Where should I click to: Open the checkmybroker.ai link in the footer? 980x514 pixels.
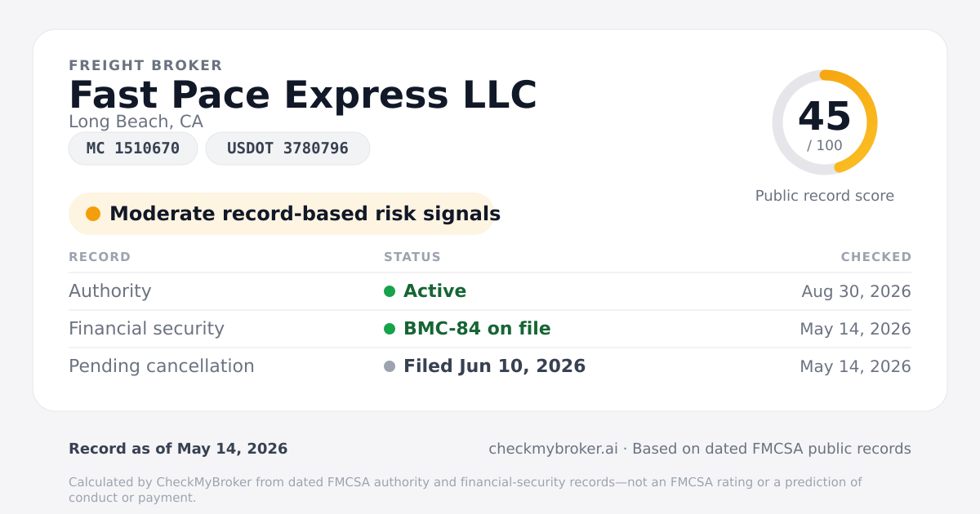[x=553, y=449]
